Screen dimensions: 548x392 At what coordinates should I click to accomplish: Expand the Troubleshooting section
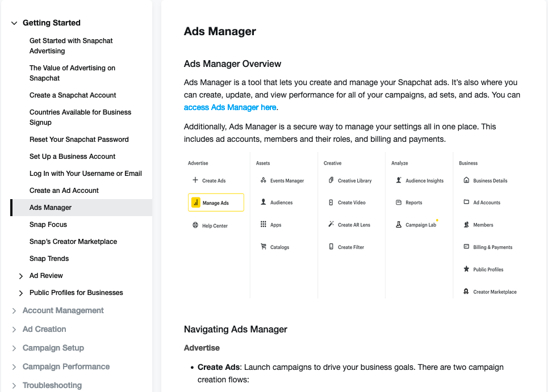52,385
